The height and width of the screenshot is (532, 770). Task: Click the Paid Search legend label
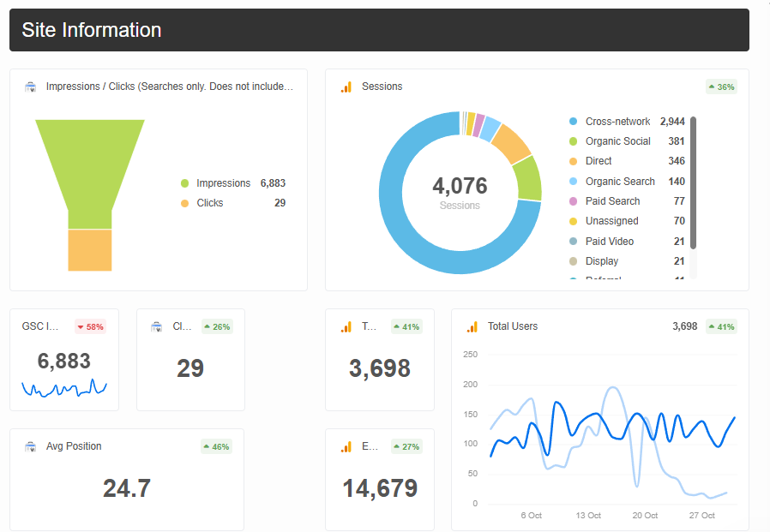(613, 201)
